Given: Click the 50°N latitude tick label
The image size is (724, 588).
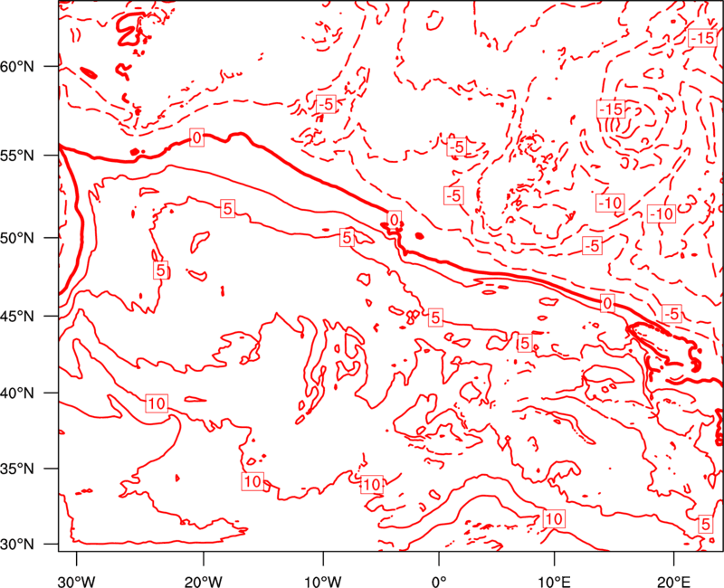Looking at the screenshot, I should [17, 238].
